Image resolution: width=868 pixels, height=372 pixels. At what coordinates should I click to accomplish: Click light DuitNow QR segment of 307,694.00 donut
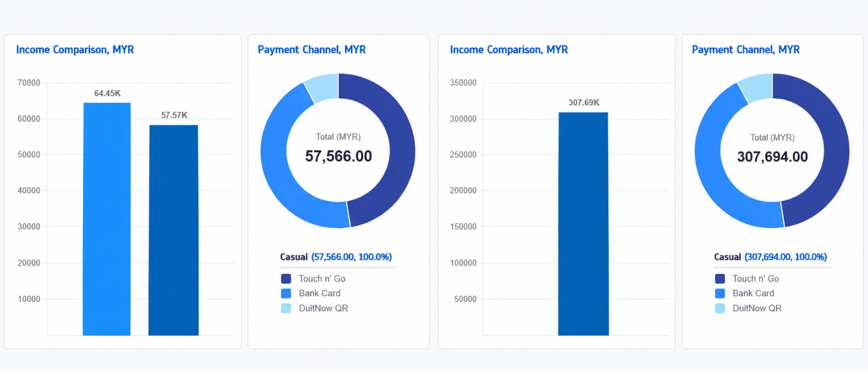point(757,88)
